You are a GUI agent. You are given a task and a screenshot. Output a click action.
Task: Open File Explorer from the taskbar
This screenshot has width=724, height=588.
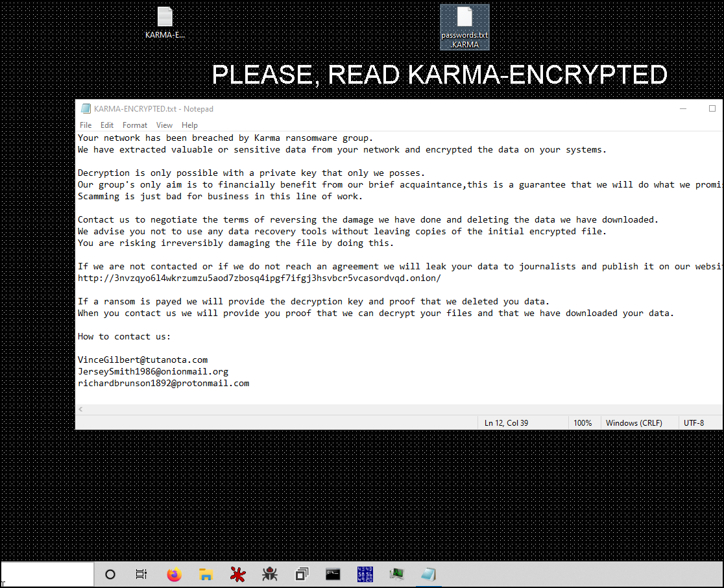(x=206, y=574)
